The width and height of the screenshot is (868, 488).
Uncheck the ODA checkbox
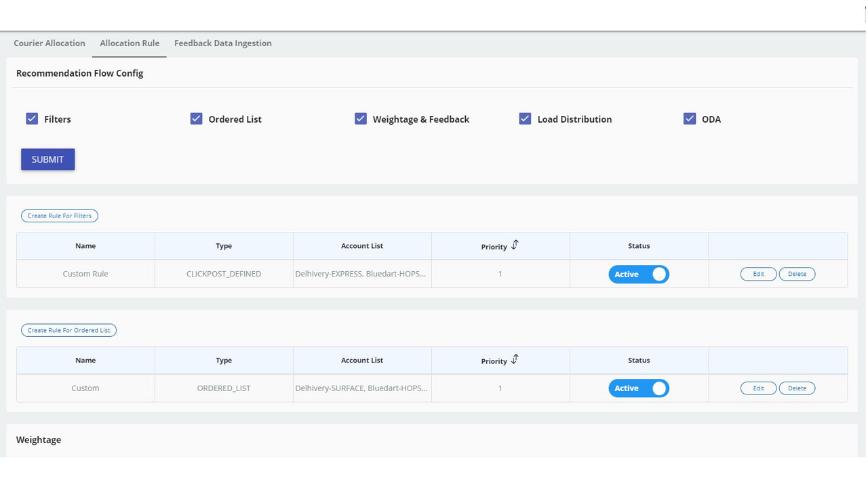pyautogui.click(x=690, y=118)
